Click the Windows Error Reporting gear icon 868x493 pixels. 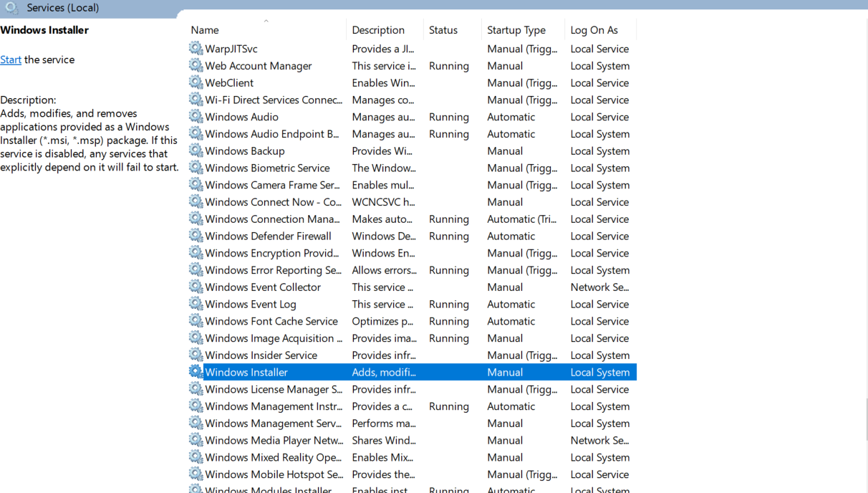196,270
